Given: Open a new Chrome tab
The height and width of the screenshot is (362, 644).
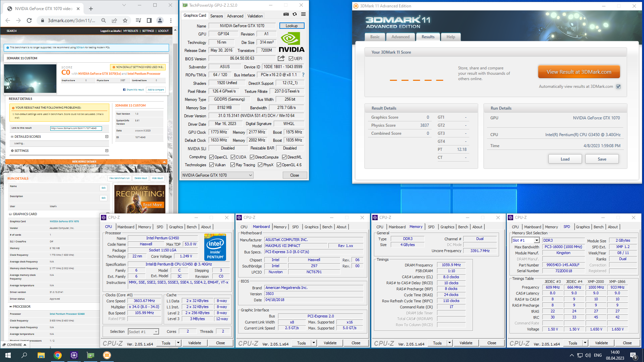Looking at the screenshot, I should 91,9.
